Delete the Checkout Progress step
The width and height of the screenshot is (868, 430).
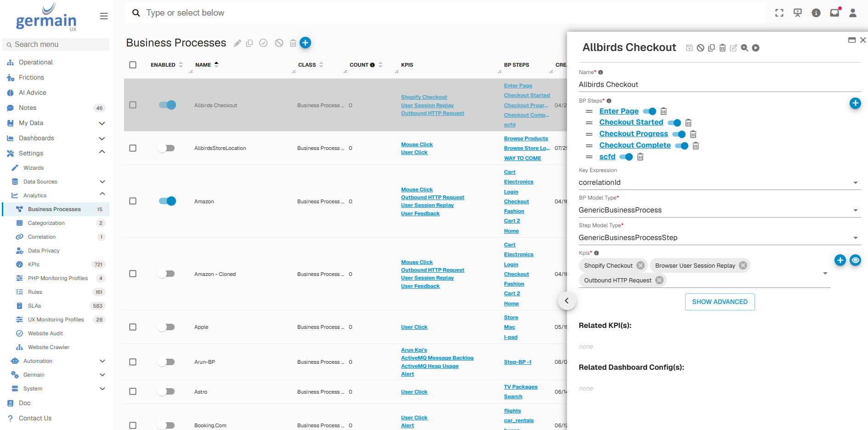693,134
